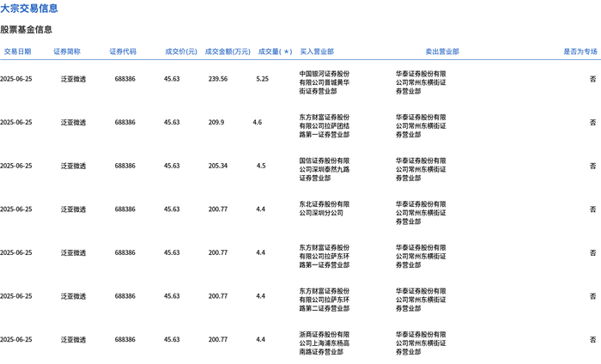Click volume 4.4 in the 东北证券 row

click(261, 209)
